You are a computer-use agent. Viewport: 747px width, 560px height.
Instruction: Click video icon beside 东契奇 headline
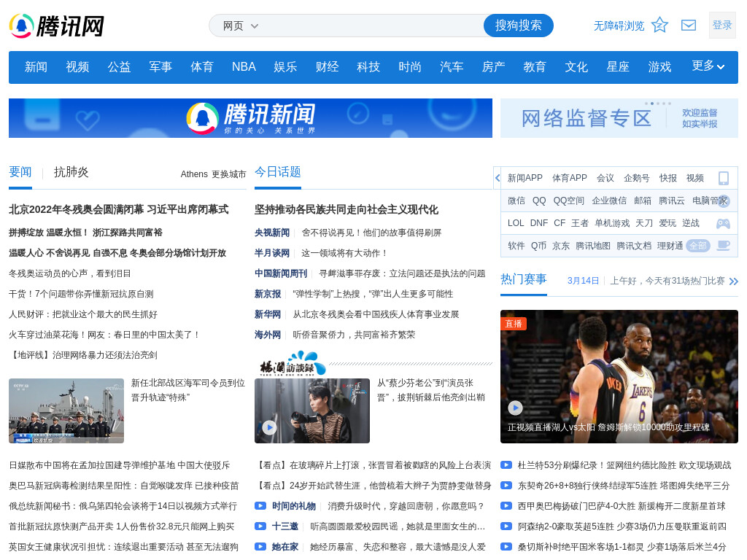[506, 485]
